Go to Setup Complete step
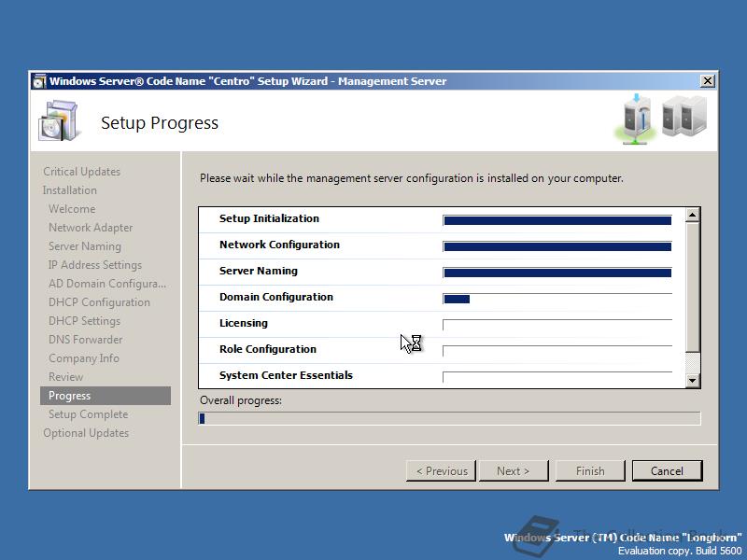Screen dimensions: 747x560 point(88,414)
